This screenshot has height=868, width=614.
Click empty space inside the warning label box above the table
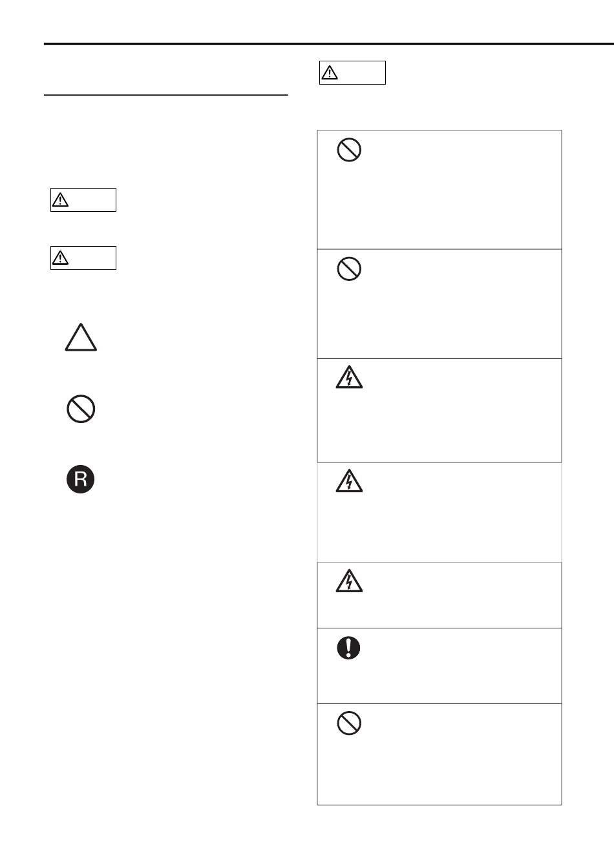point(362,72)
